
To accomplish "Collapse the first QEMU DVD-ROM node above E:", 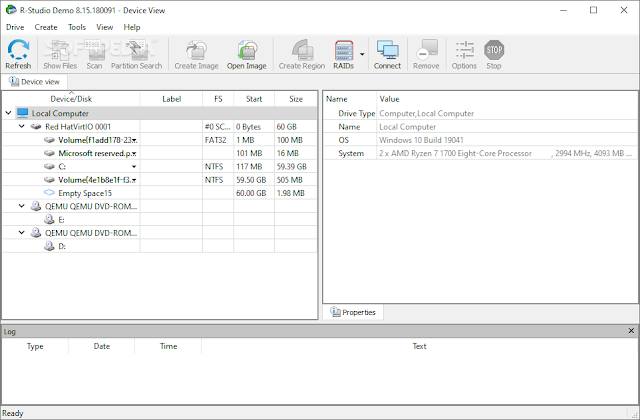I will 22,206.
